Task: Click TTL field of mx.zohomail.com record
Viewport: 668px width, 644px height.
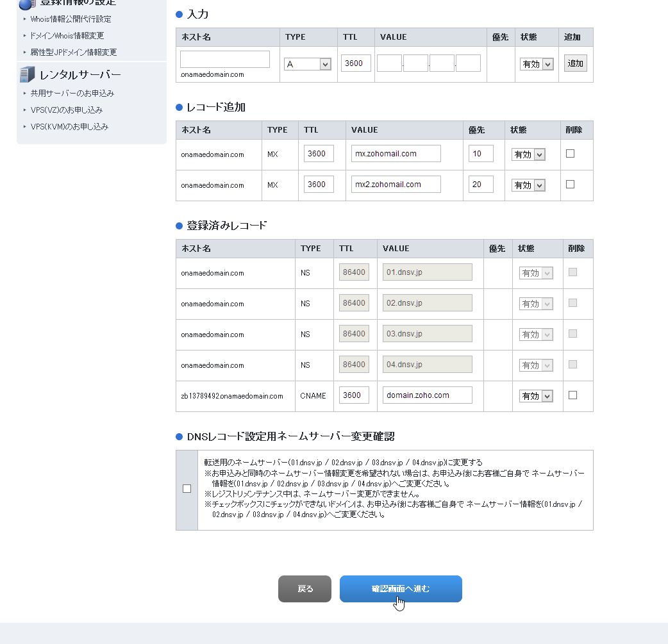Action: tap(319, 154)
